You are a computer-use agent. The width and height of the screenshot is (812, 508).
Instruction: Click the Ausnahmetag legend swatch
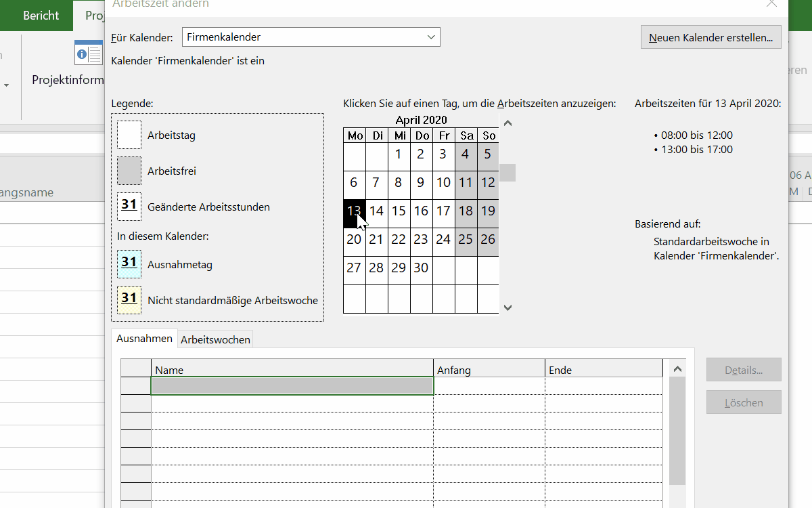click(129, 263)
